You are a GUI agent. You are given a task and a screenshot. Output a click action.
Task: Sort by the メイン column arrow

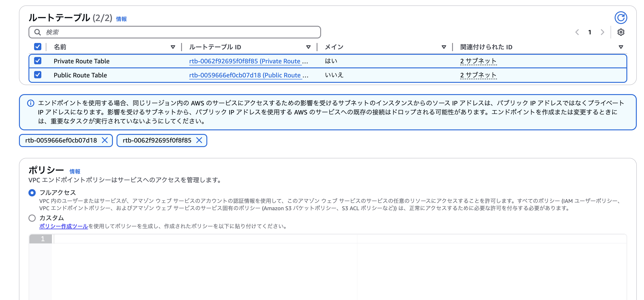(x=444, y=47)
